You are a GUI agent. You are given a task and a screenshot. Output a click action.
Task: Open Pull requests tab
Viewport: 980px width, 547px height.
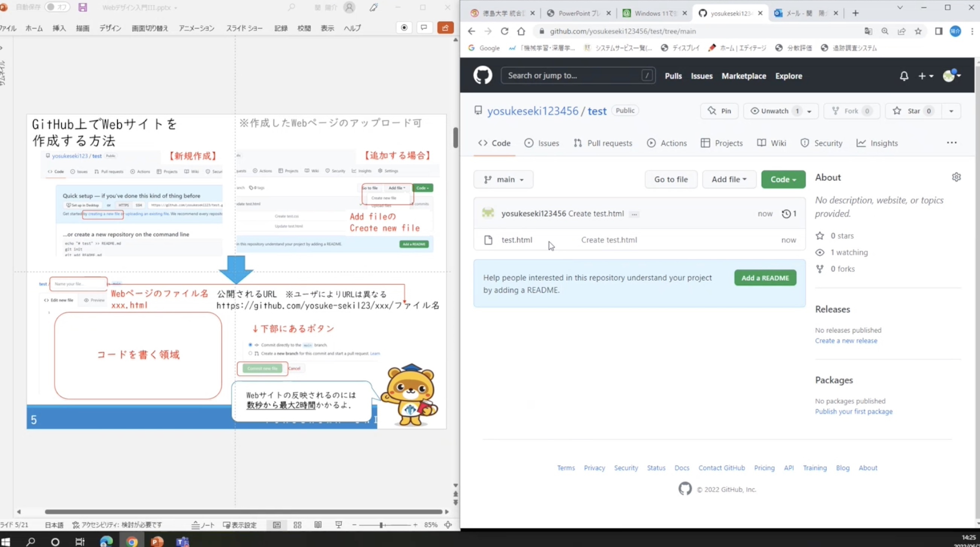603,143
